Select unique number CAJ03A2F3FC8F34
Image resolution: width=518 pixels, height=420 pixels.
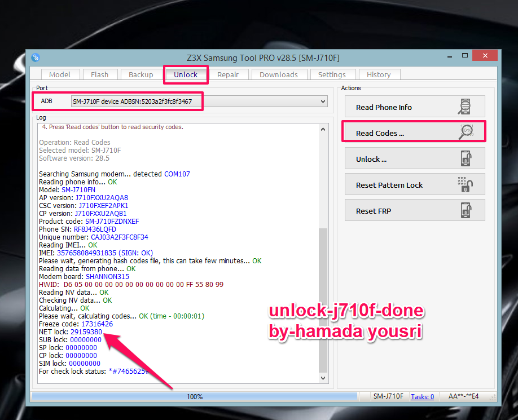tap(120, 237)
